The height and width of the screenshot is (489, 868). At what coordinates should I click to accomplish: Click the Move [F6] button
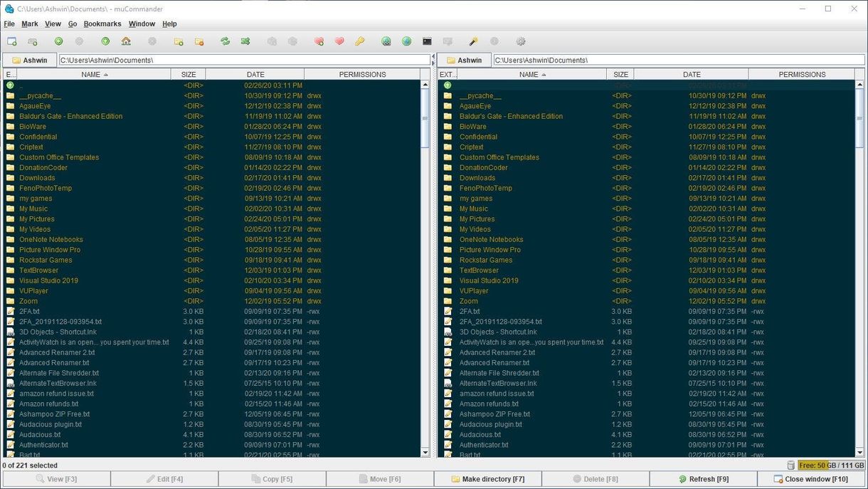[379, 479]
